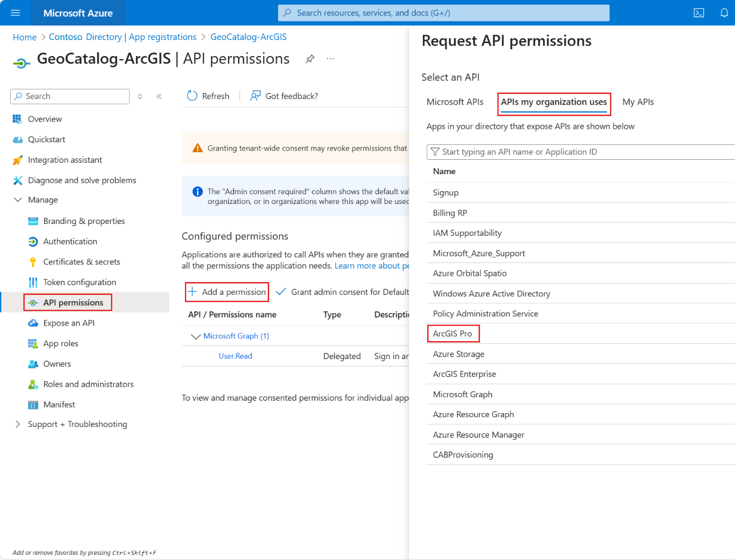
Task: Go to Home breadcrumb
Action: [25, 37]
